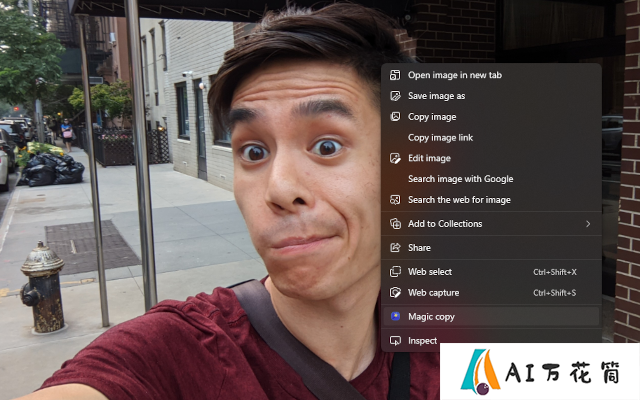This screenshot has height=400, width=640.
Task: Click the Share icon
Action: pos(395,247)
